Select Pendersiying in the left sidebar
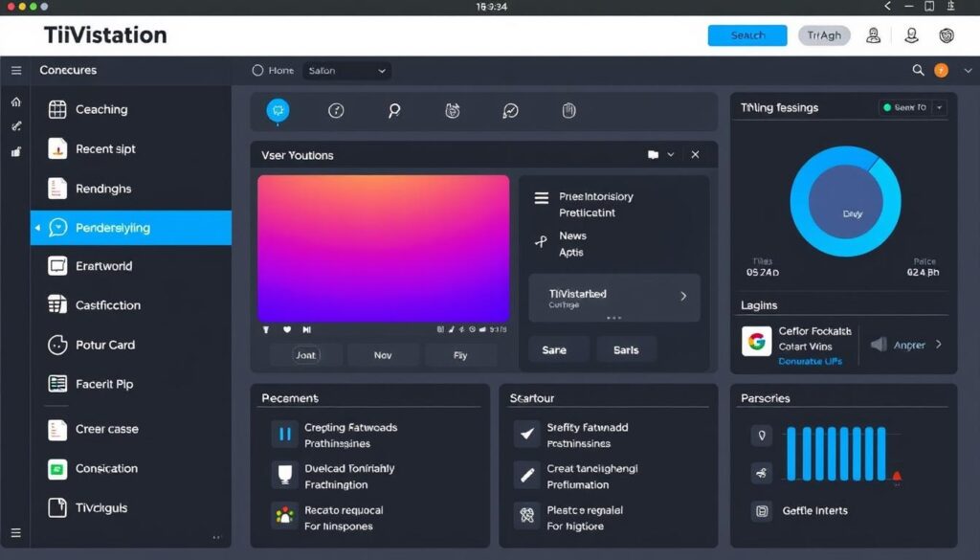The height and width of the screenshot is (560, 980). click(x=131, y=227)
